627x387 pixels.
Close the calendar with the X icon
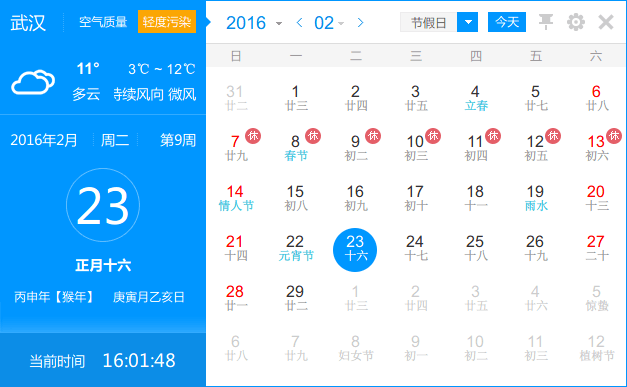coord(606,22)
